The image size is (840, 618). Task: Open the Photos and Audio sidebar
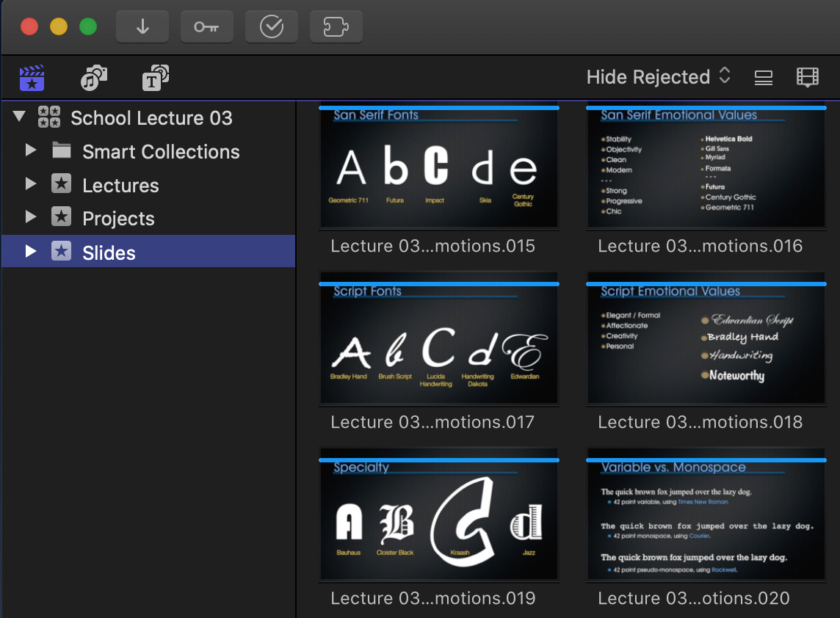point(94,78)
